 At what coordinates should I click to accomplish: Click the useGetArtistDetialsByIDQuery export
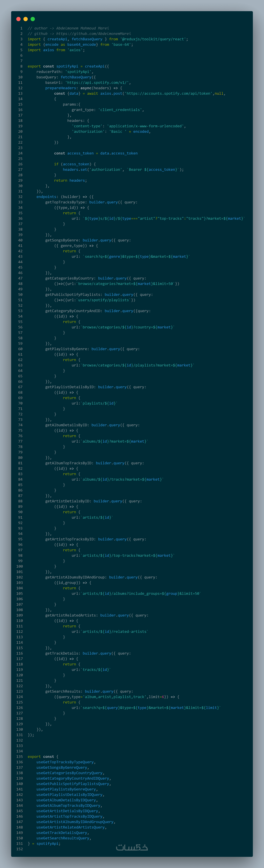tap(67, 811)
